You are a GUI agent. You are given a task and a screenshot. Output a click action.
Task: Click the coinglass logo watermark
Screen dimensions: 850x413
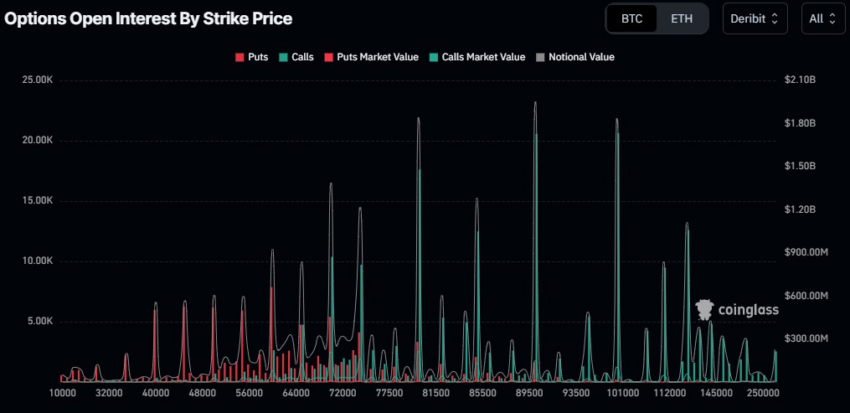tap(737, 309)
